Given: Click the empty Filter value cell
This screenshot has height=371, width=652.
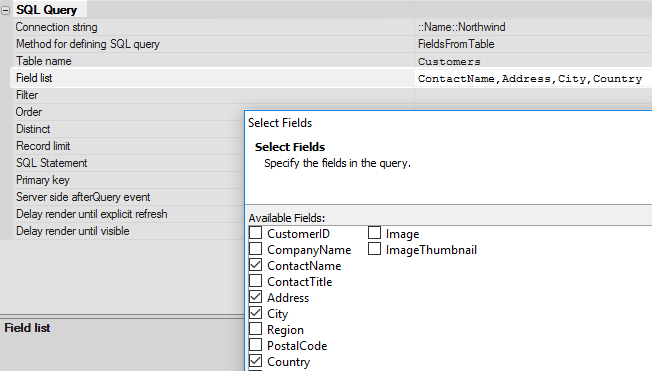Looking at the screenshot, I should (533, 95).
